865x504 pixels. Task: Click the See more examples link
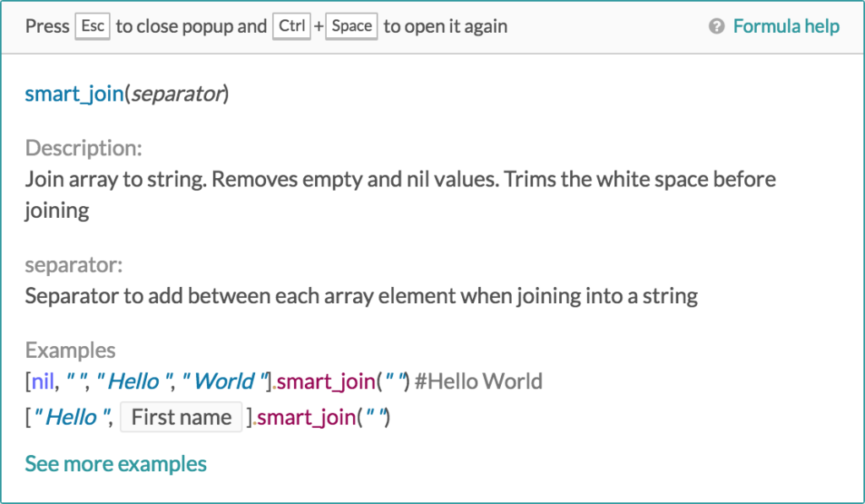click(116, 463)
